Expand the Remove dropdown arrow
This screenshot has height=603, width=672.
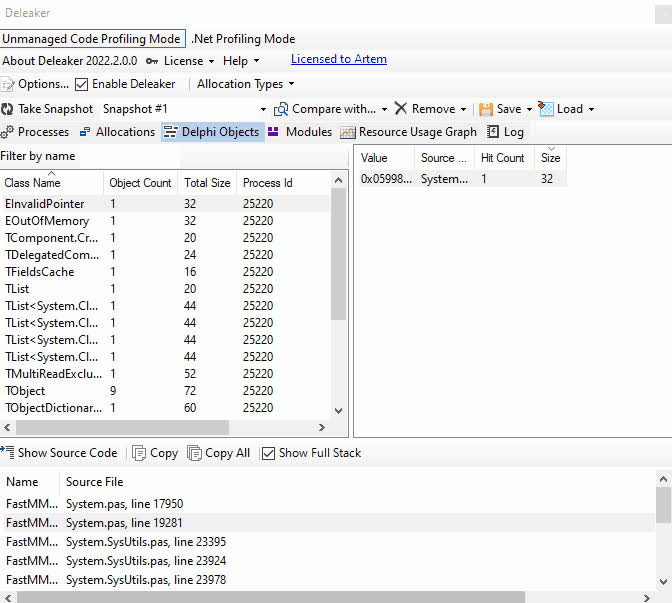(463, 110)
